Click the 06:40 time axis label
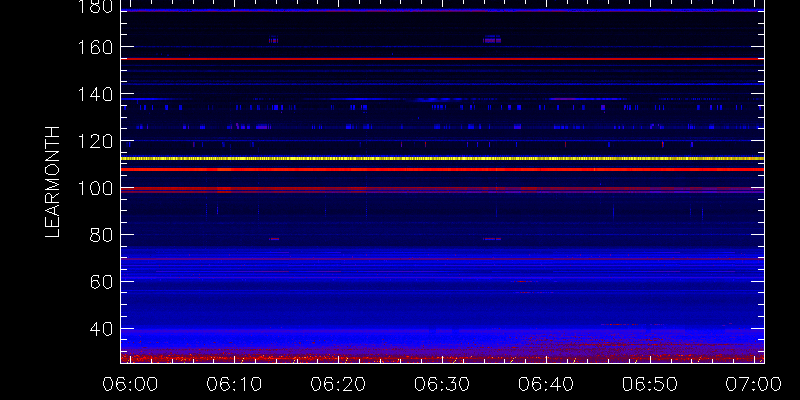Viewport: 800px width, 400px height. pyautogui.click(x=546, y=384)
